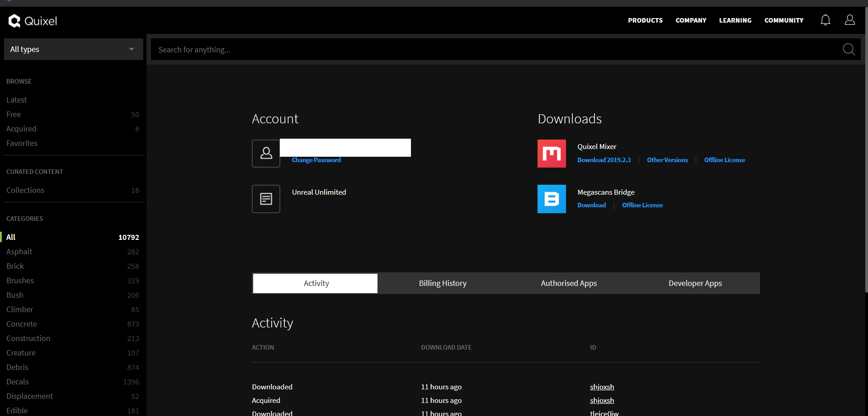This screenshot has height=416, width=868.
Task: Click Other Versions link
Action: coord(667,160)
